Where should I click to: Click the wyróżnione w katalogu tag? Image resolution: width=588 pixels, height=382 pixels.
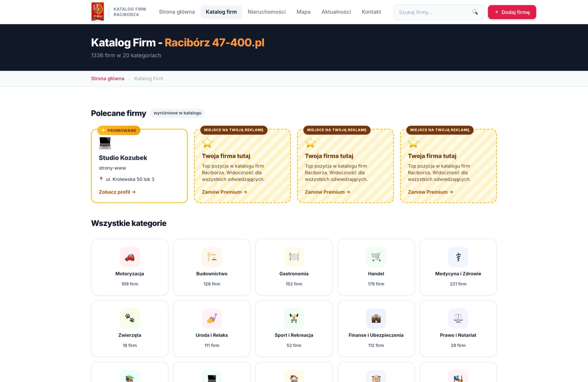tap(177, 113)
